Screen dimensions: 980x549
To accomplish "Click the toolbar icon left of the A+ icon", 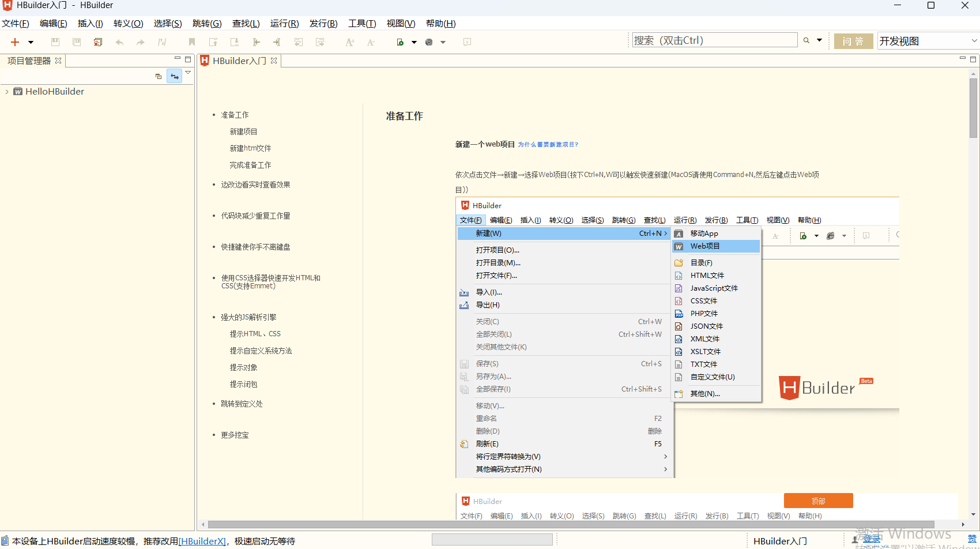I will pyautogui.click(x=320, y=42).
